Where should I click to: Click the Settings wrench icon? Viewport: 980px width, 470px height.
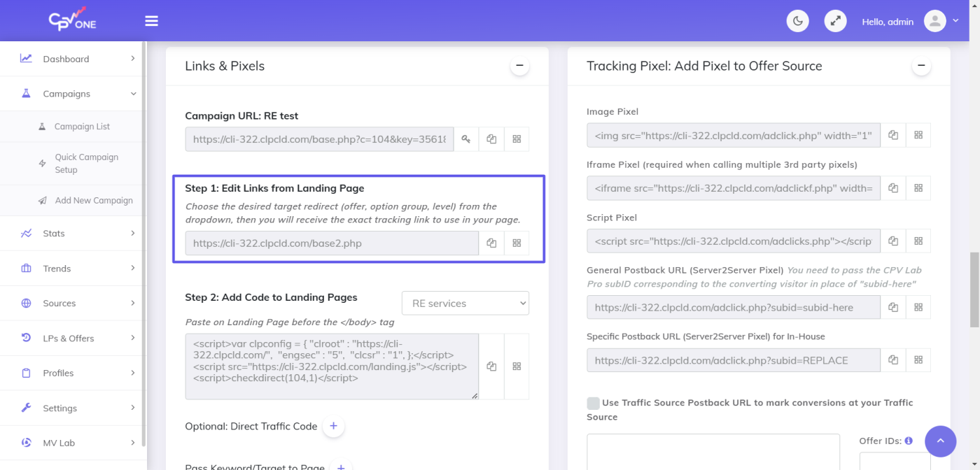pos(26,408)
